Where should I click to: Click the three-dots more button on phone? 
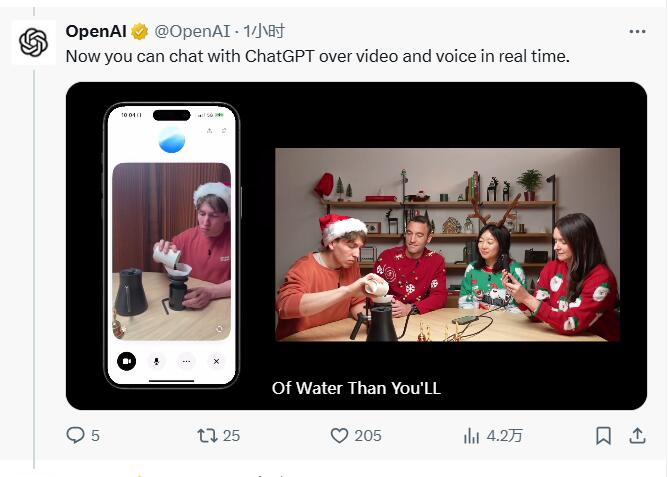click(186, 361)
